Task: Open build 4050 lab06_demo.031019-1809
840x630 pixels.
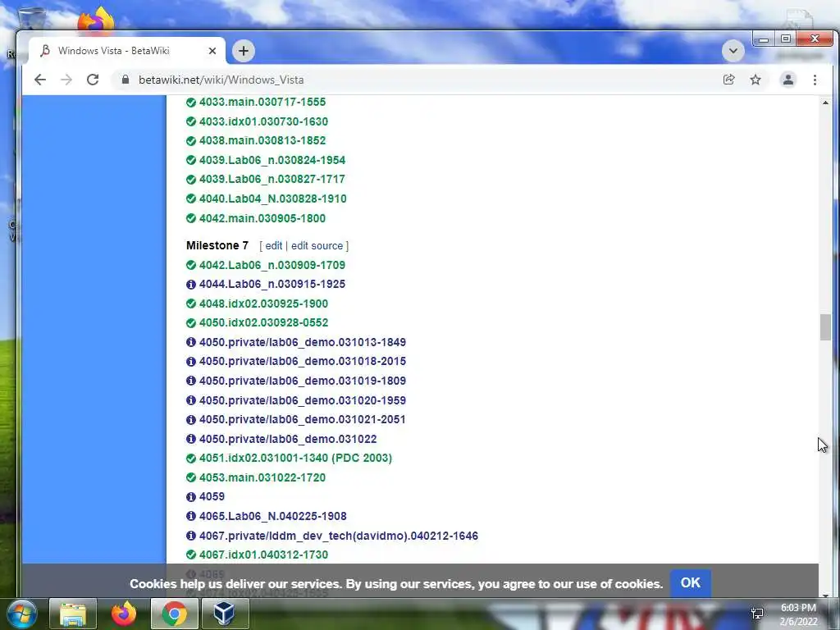Action: [x=303, y=381]
